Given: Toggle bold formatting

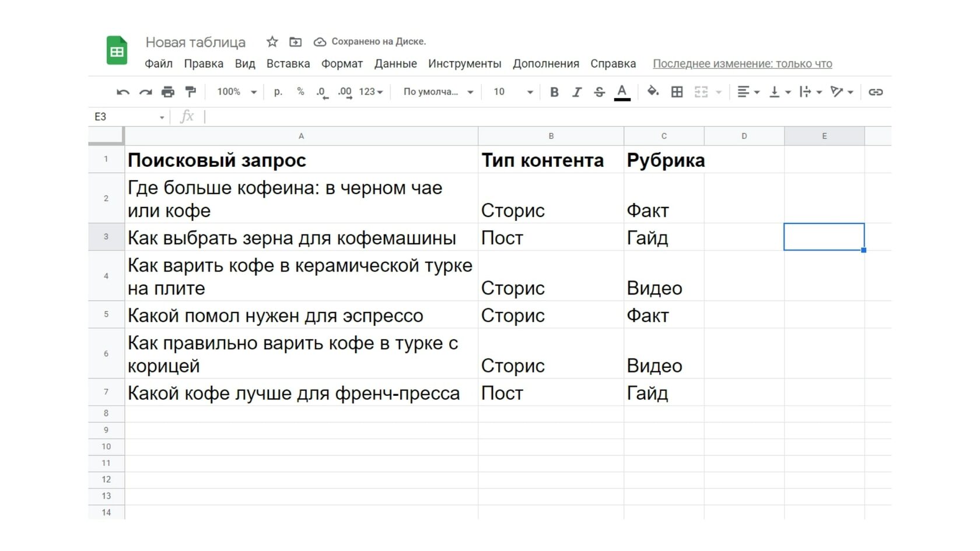Looking at the screenshot, I should pos(554,92).
